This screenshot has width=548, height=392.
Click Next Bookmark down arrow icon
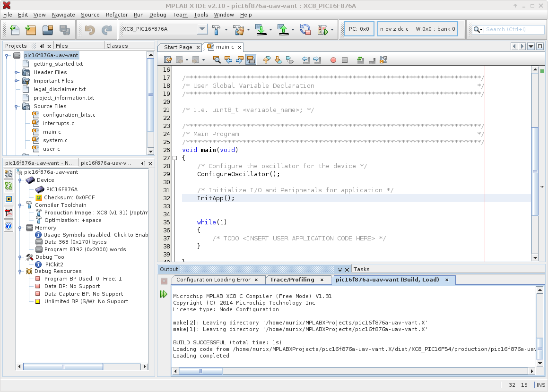[x=278, y=60]
